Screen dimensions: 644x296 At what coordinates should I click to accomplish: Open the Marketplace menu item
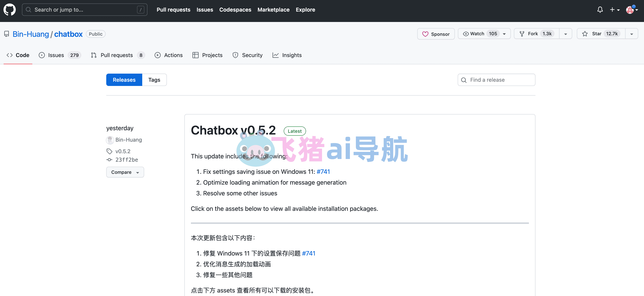pos(273,9)
